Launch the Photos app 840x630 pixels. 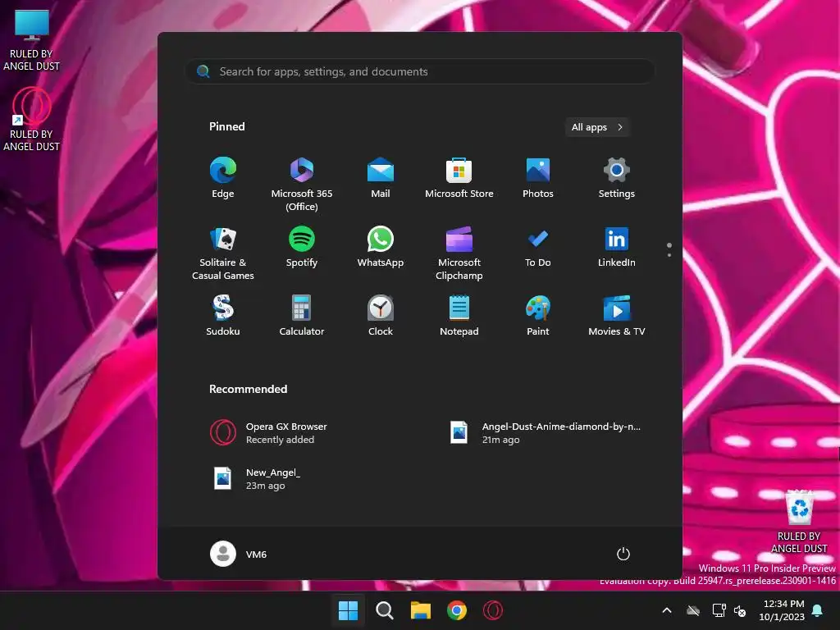click(x=538, y=178)
